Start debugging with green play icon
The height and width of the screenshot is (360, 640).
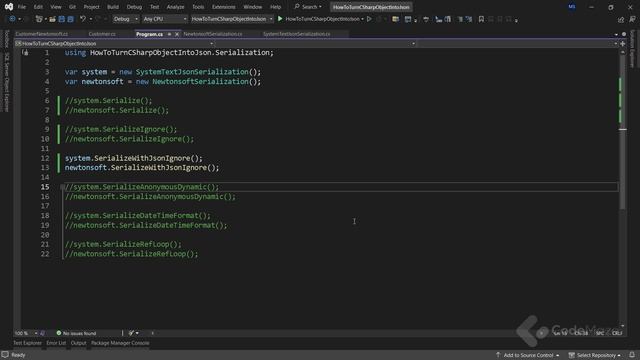280,19
